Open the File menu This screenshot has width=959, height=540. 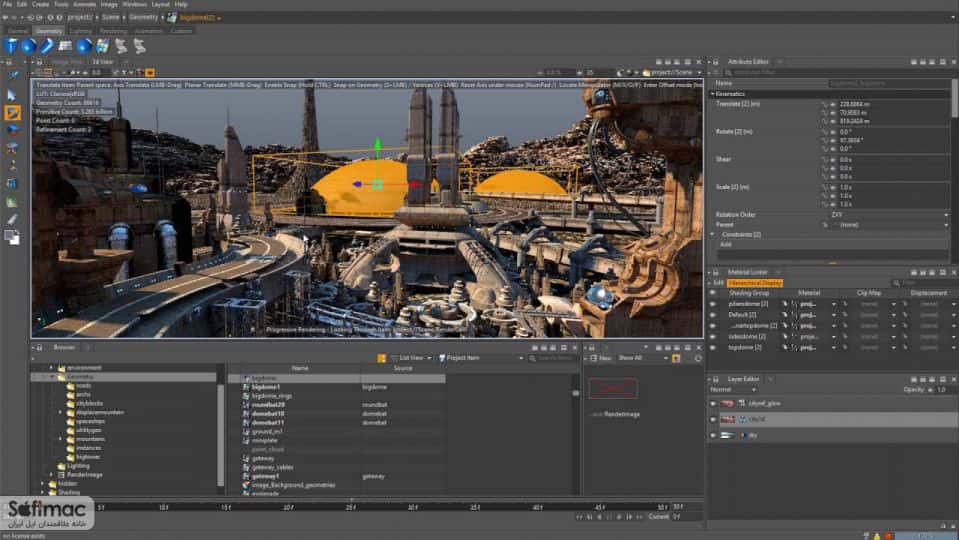(x=7, y=4)
